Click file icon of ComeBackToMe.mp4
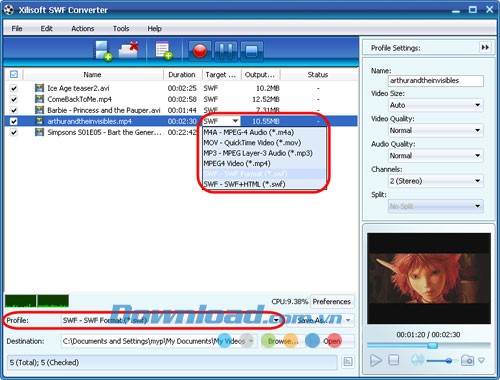The image size is (500, 380). point(39,99)
